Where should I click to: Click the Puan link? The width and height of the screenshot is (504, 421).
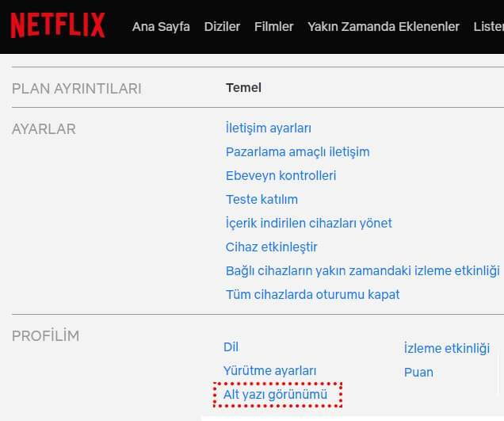pos(418,372)
